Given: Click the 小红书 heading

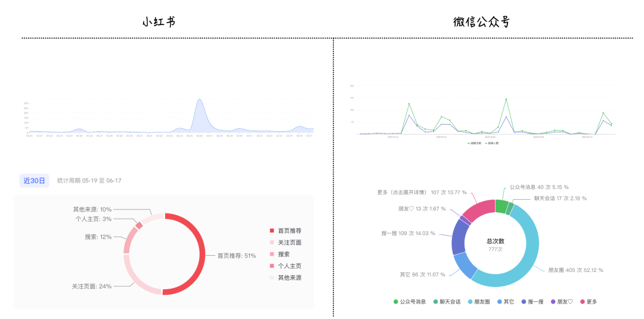Looking at the screenshot, I should tap(159, 22).
